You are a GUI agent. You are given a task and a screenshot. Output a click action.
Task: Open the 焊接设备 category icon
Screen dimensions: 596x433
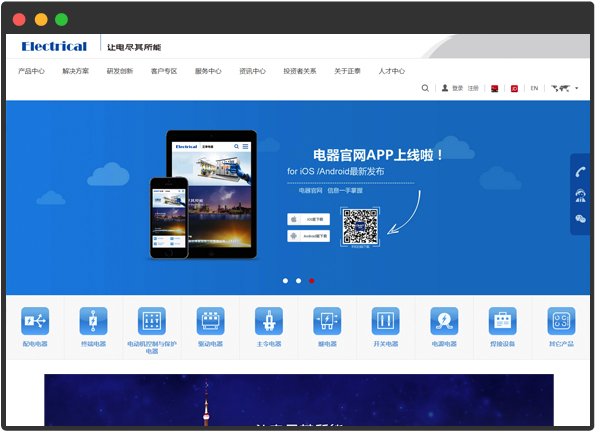click(502, 321)
